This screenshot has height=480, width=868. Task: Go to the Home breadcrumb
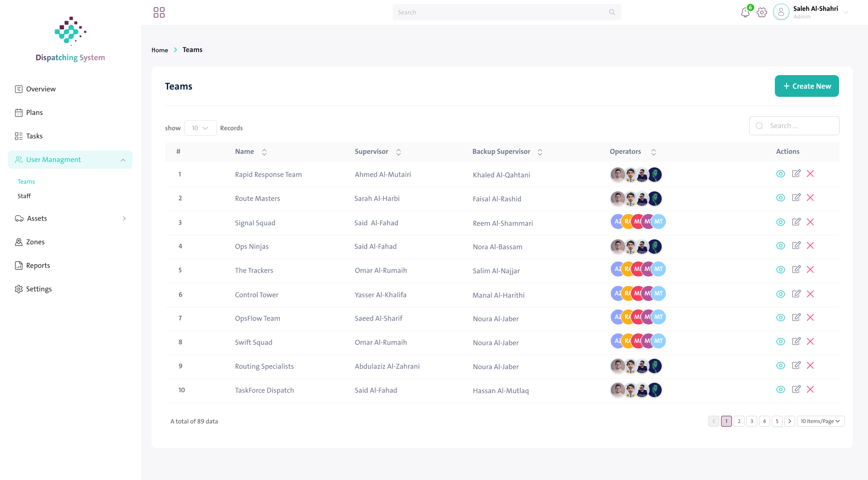(x=160, y=50)
